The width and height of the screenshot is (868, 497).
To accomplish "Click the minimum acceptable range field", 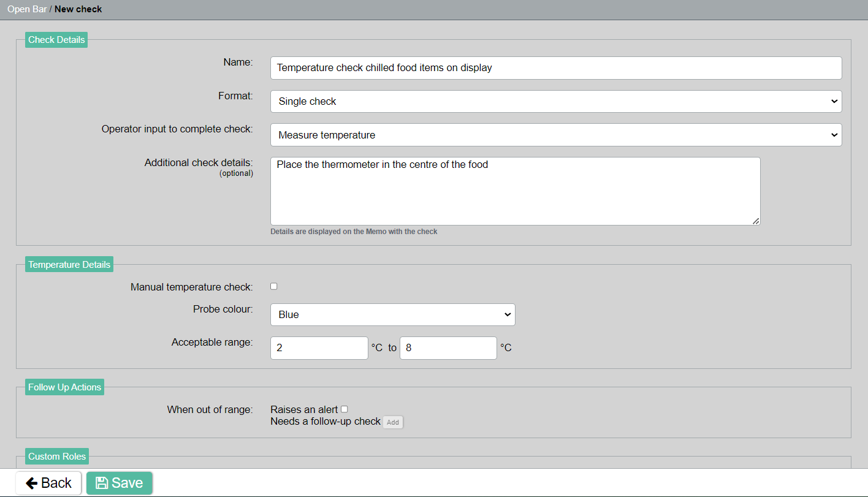I will point(319,347).
